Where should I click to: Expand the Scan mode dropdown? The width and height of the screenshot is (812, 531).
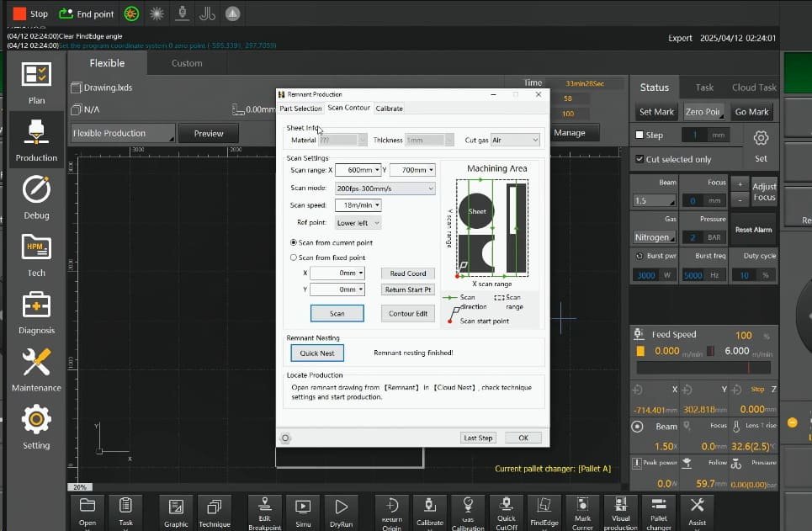[385, 189]
